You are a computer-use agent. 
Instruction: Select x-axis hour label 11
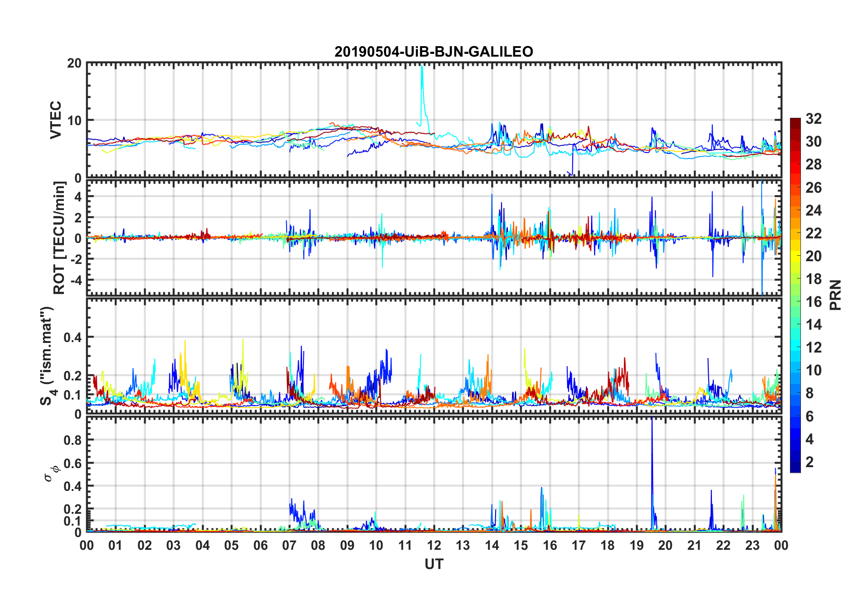point(405,545)
